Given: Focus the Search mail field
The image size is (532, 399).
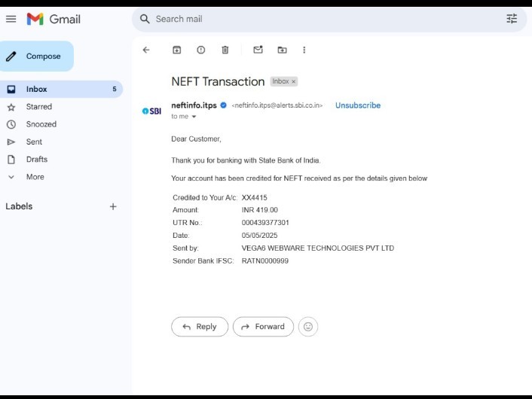Looking at the screenshot, I should tap(329, 20).
